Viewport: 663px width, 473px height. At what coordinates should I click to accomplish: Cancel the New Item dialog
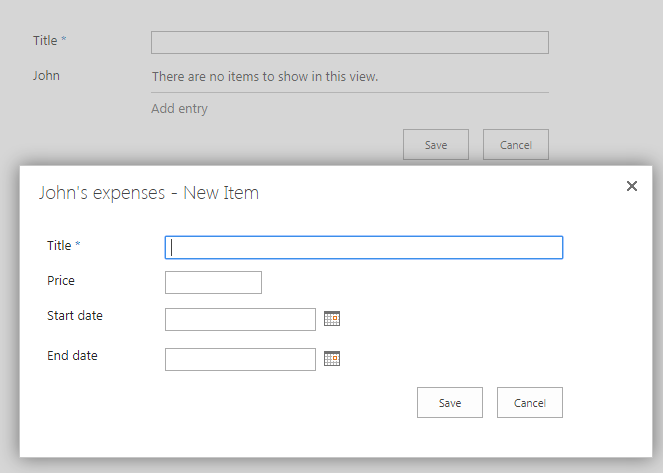point(530,402)
